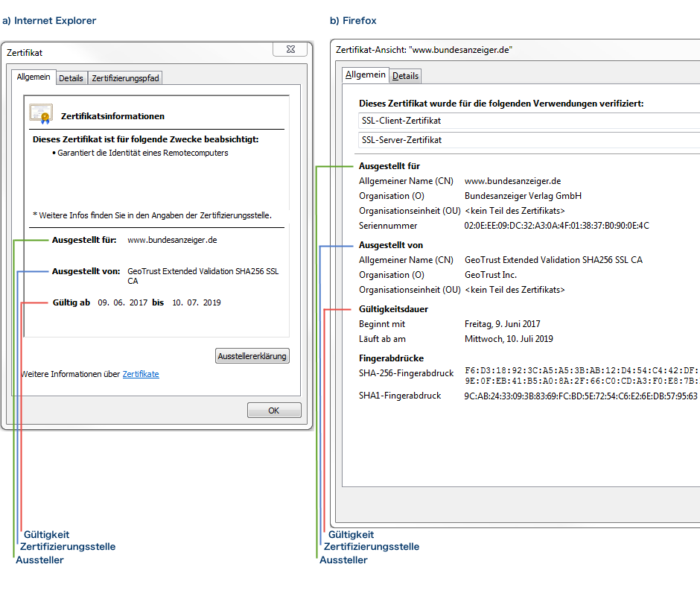Screen dimensions: 700x596
Task: Click the SHA1-Fingerabdruck value
Action: coord(581,396)
